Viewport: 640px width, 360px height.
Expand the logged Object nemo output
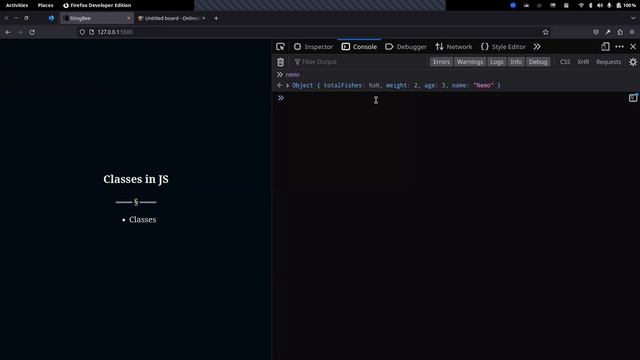288,85
